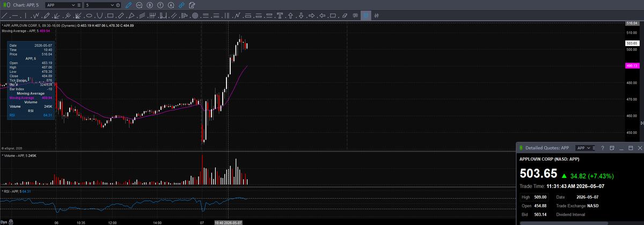Viewport: 644px width, 225px height.
Task: Click the green chart window indicator icon
Action: (4, 5)
